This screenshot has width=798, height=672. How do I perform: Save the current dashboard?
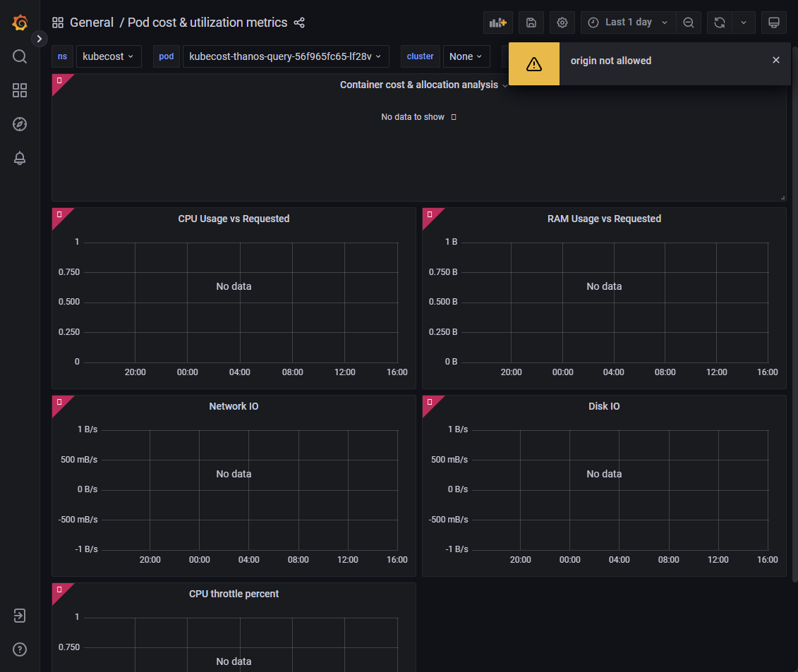[531, 23]
